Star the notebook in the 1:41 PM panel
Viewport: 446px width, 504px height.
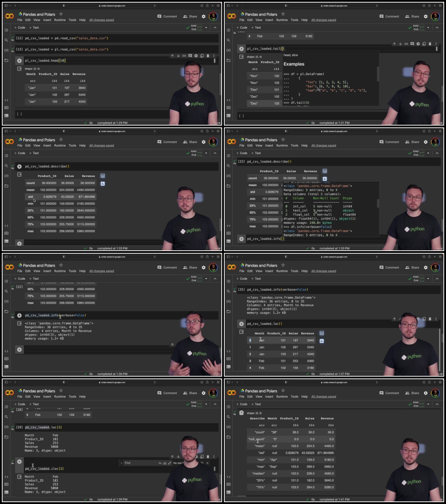coord(283,391)
